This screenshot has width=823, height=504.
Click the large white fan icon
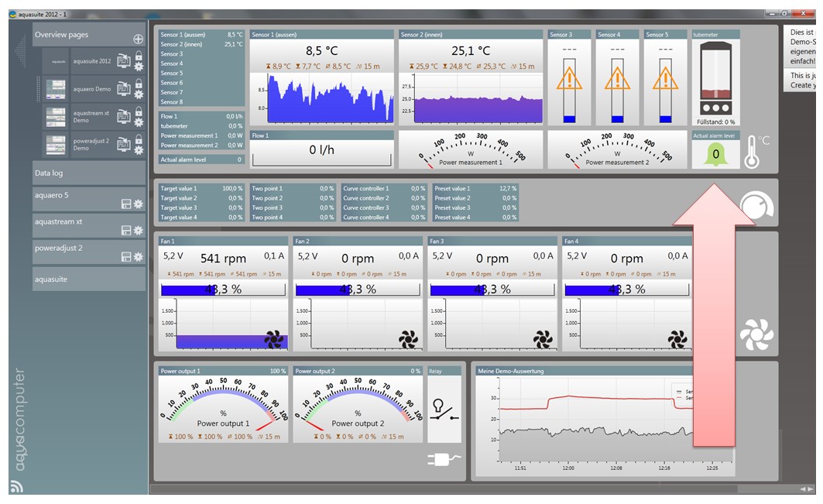click(x=756, y=334)
